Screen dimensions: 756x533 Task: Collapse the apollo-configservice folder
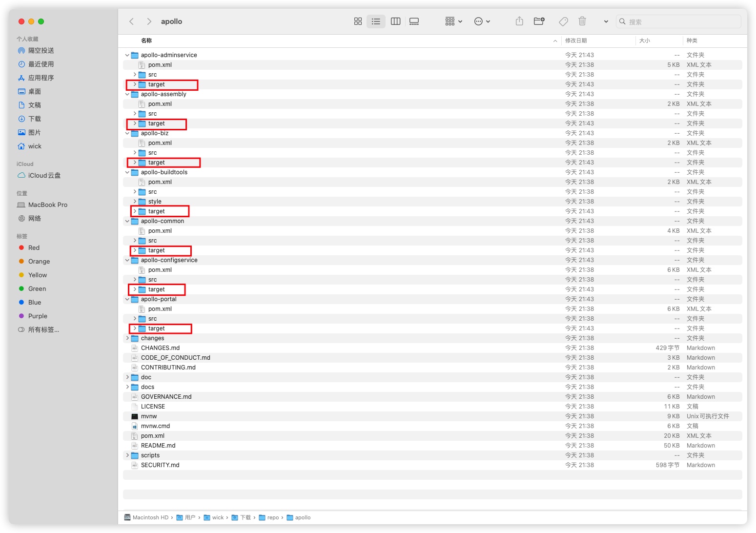(x=127, y=260)
